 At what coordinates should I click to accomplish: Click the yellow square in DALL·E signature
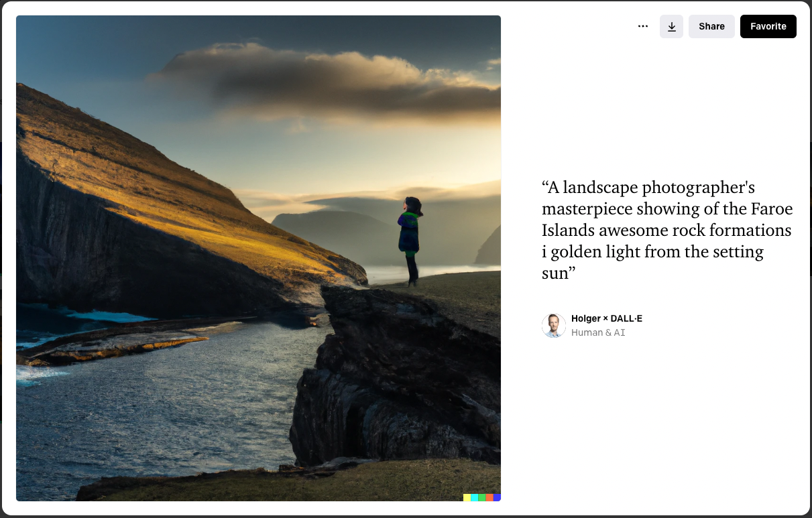[x=467, y=497]
